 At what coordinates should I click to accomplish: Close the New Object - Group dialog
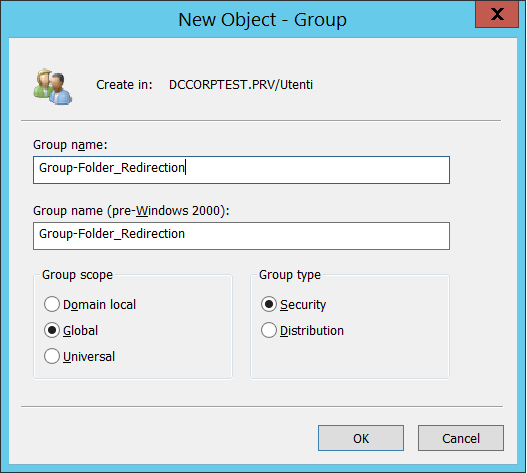click(497, 15)
